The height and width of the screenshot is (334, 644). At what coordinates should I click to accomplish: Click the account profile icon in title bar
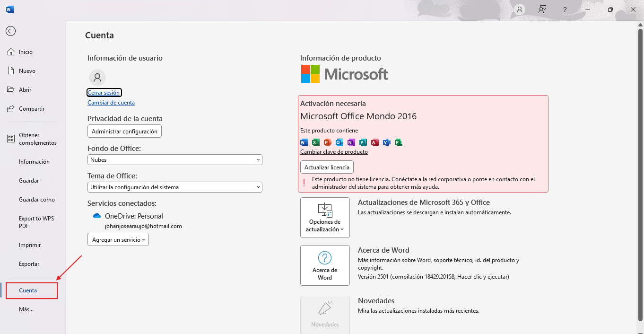coord(520,9)
